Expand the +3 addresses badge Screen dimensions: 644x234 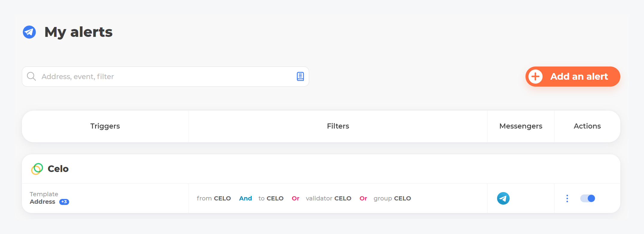pyautogui.click(x=64, y=202)
